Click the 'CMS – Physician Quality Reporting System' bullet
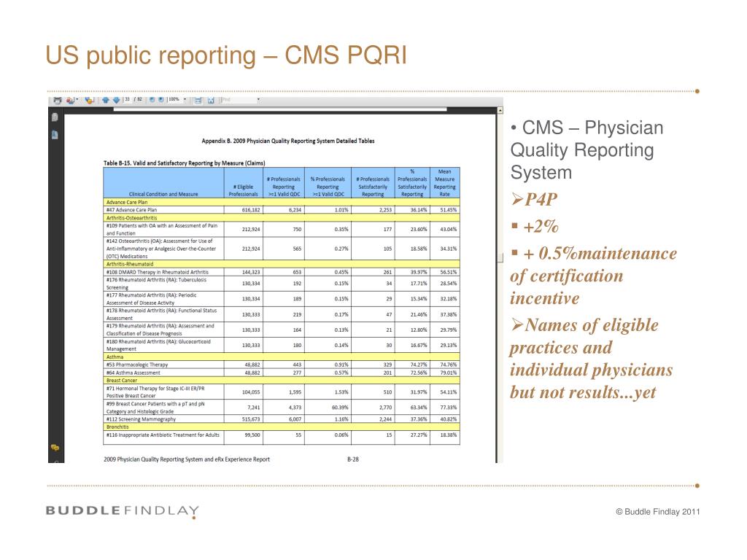The image size is (747, 560). pyautogui.click(x=587, y=150)
